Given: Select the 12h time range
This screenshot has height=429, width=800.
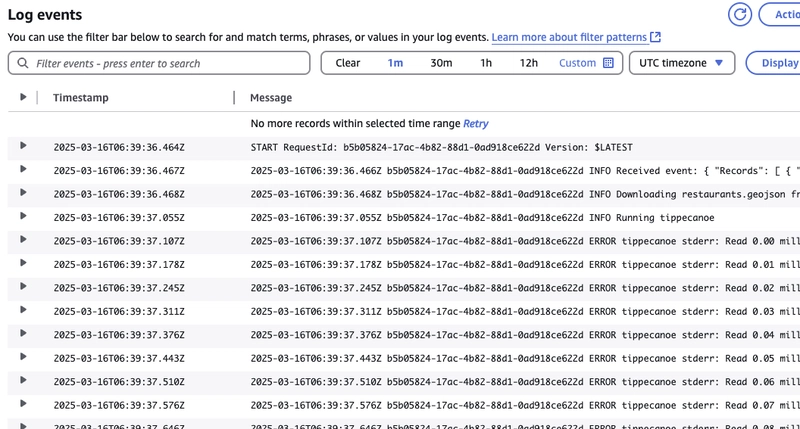Looking at the screenshot, I should 529,63.
